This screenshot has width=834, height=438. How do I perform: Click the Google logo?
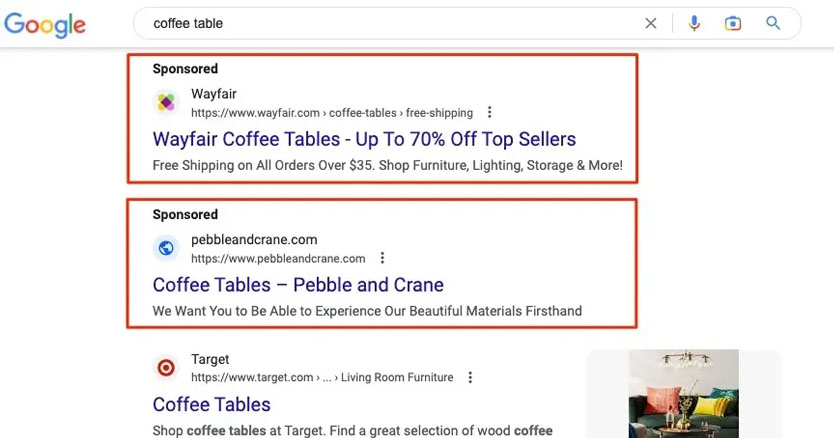[x=43, y=24]
